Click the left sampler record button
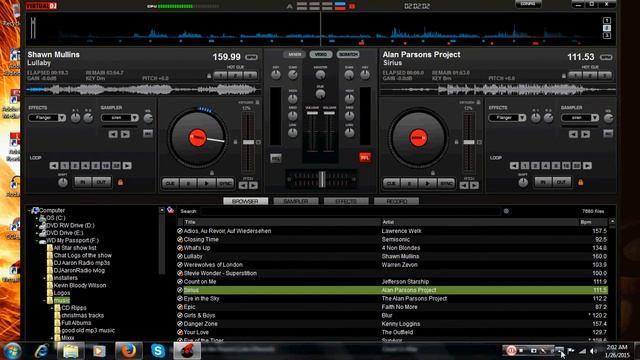The height and width of the screenshot is (360, 640). coord(148,133)
